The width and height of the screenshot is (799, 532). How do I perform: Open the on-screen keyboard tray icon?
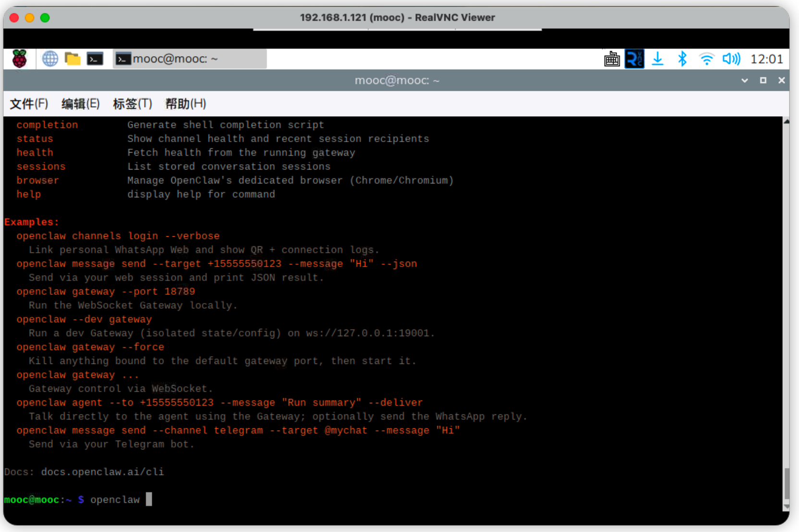(612, 59)
